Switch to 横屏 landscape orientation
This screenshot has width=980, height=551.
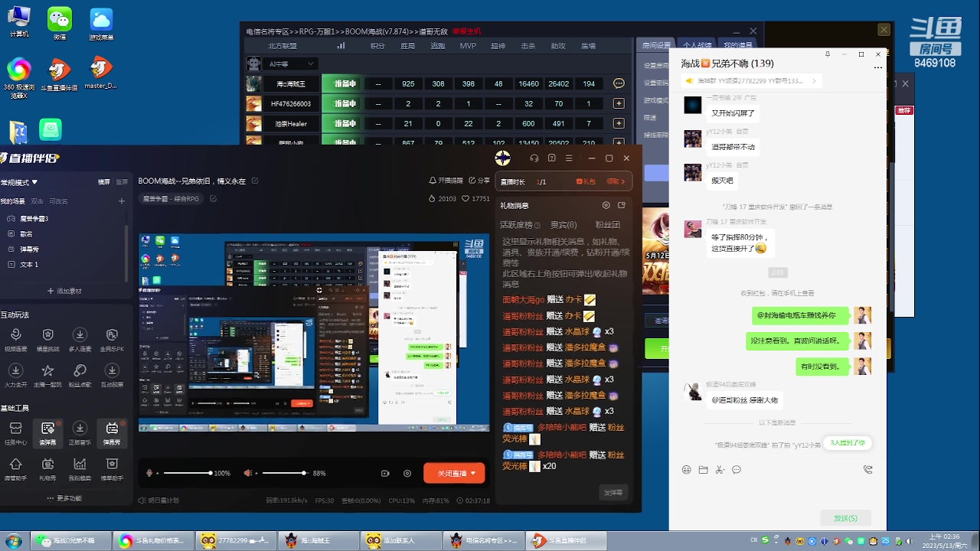pos(104,182)
